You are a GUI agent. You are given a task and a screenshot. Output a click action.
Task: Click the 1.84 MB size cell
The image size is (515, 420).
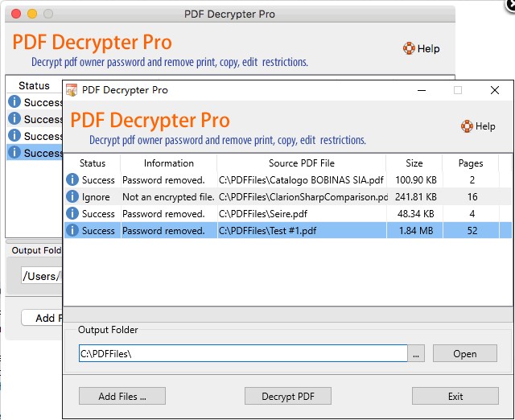click(416, 231)
